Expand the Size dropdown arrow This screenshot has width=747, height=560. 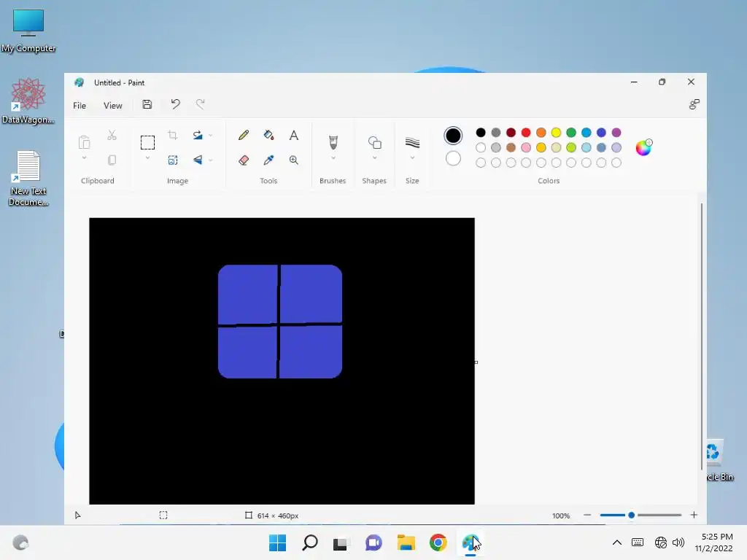click(412, 158)
